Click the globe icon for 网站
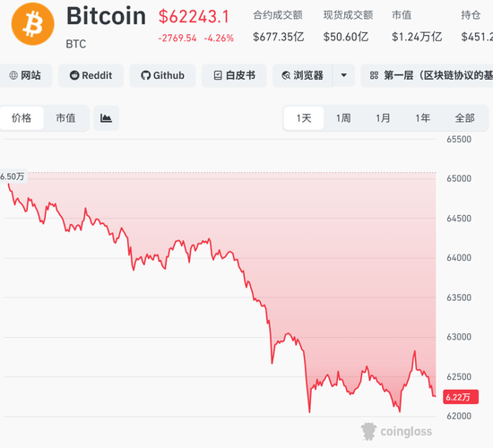This screenshot has width=493, height=448. click(13, 75)
